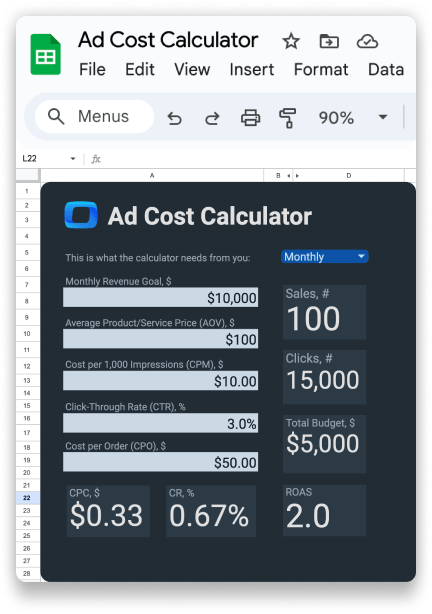Screen dimensions: 432x614
Task: Select the Monthly Revenue Goal $10,000 cell
Action: pyautogui.click(x=161, y=298)
